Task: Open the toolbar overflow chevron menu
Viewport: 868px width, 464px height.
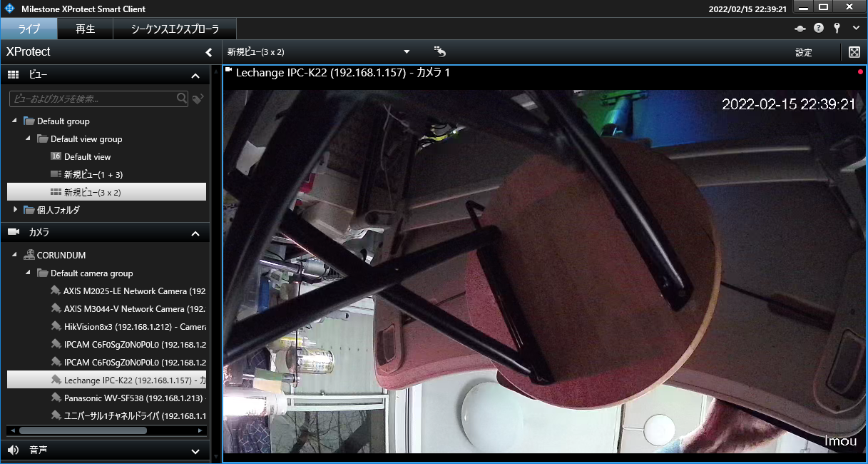Action: (855, 29)
